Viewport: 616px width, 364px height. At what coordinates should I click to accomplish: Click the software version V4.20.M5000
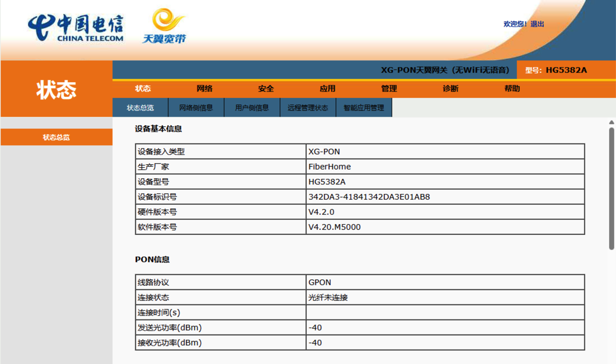coord(335,227)
